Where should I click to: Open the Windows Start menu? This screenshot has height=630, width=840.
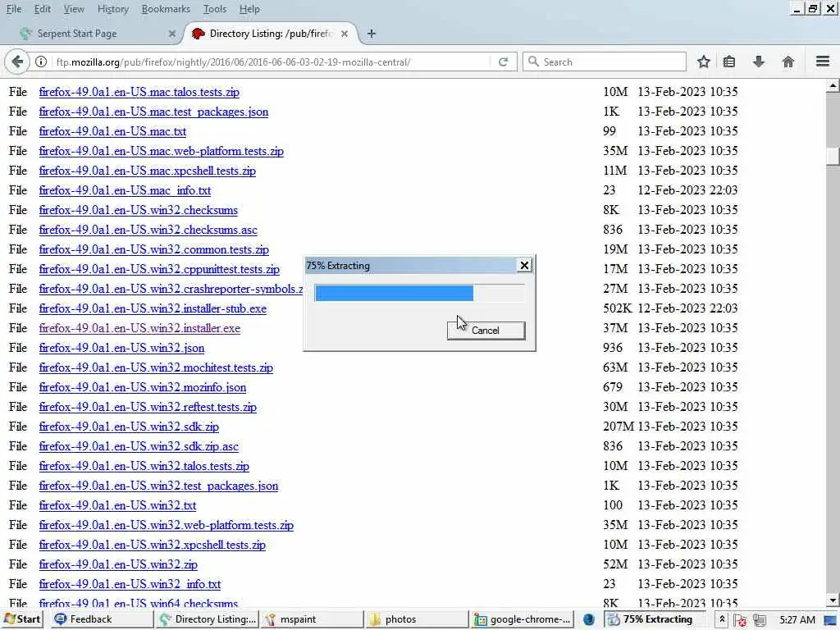coord(22,619)
